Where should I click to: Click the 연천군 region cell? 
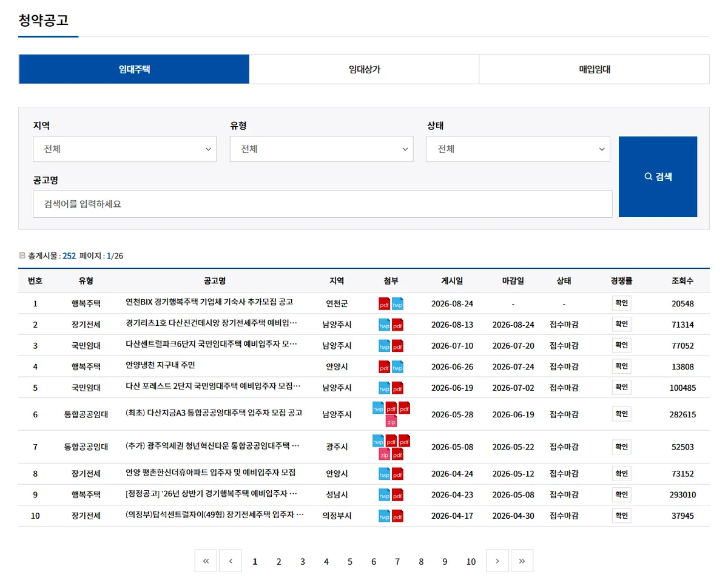tap(337, 303)
